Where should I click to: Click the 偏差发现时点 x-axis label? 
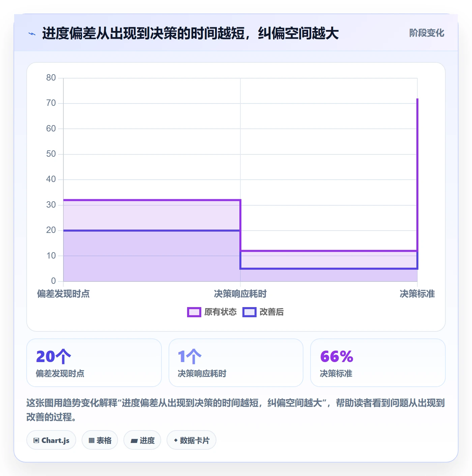click(63, 294)
